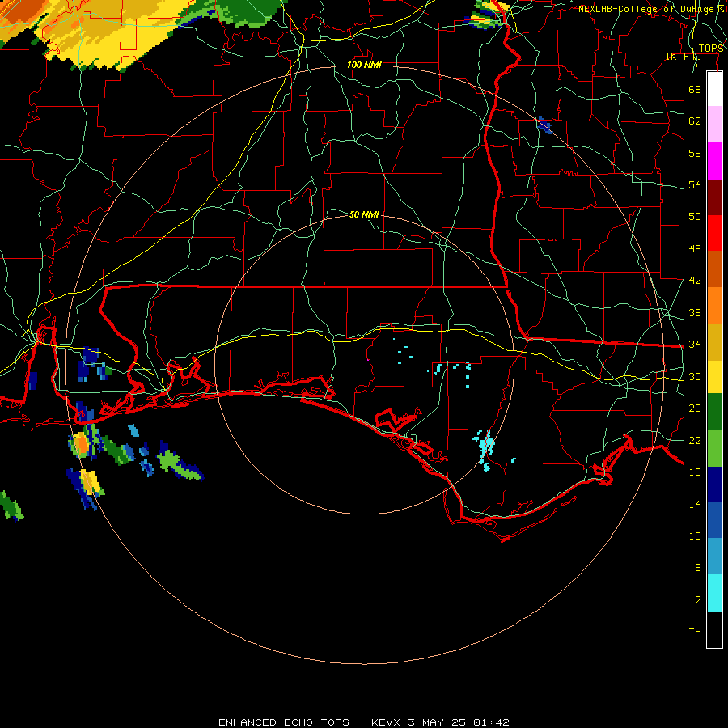Click the dark green 26 kft legend swatch
This screenshot has width=728, height=728.
tap(714, 412)
